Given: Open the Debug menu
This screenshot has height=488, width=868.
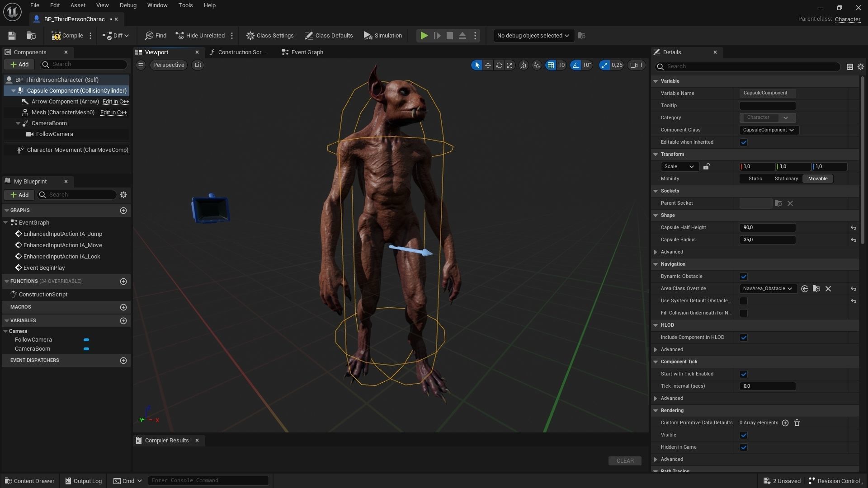Looking at the screenshot, I should point(128,5).
